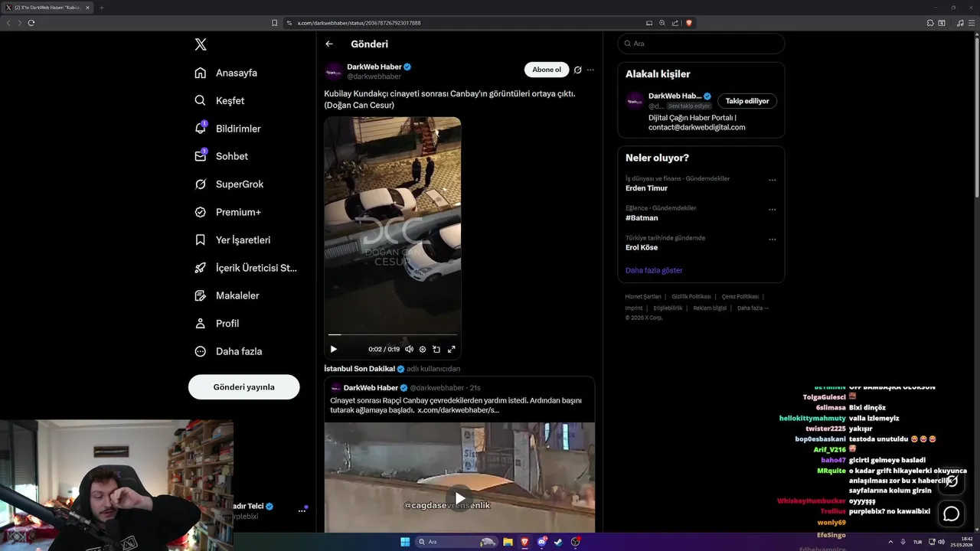980x551 pixels.
Task: Open Çerez Politikası footer link
Action: tap(740, 296)
